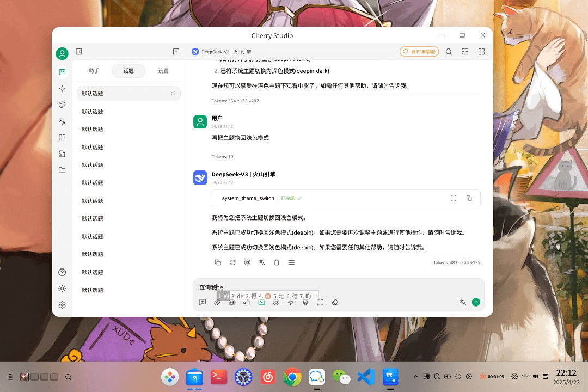Switch to the 助手 tab
This screenshot has width=588, height=392.
[x=94, y=71]
